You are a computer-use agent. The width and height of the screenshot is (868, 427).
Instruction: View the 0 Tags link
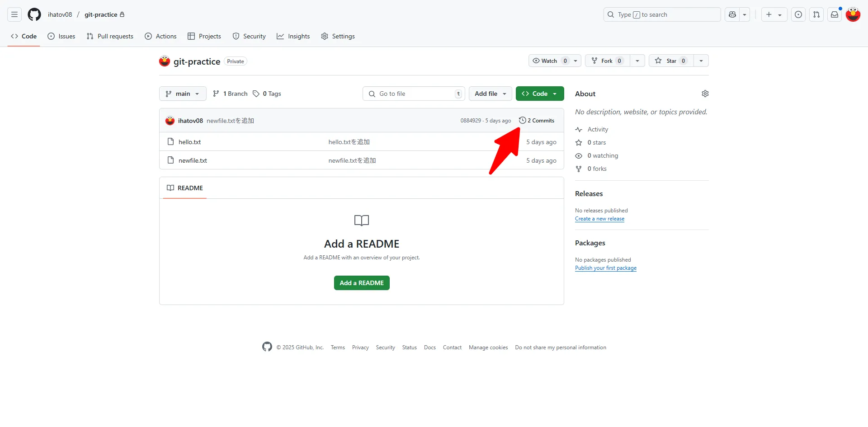(x=267, y=94)
